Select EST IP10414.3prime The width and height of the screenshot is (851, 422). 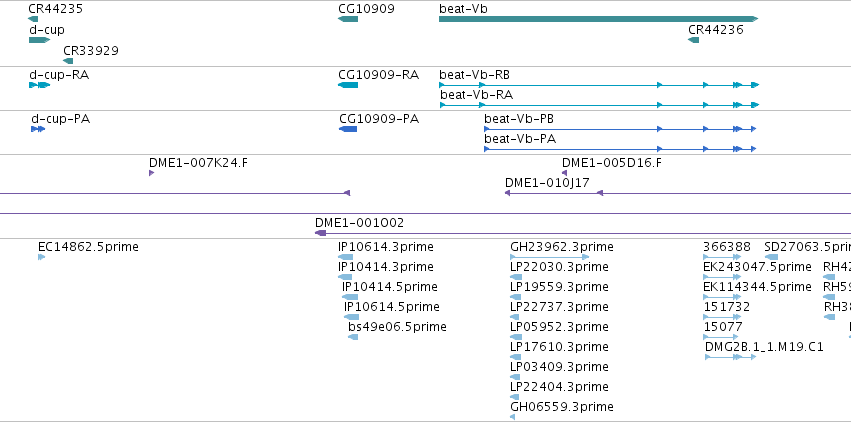(x=345, y=277)
